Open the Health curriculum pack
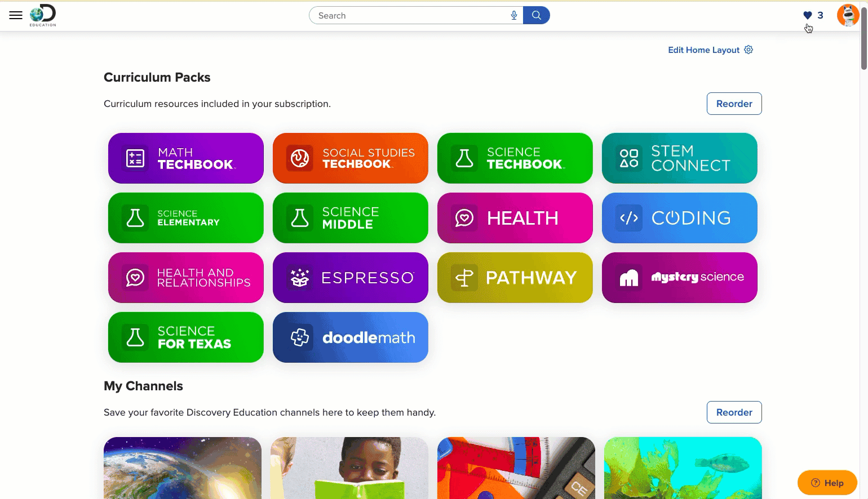Screen dimensions: 868x499 point(515,218)
